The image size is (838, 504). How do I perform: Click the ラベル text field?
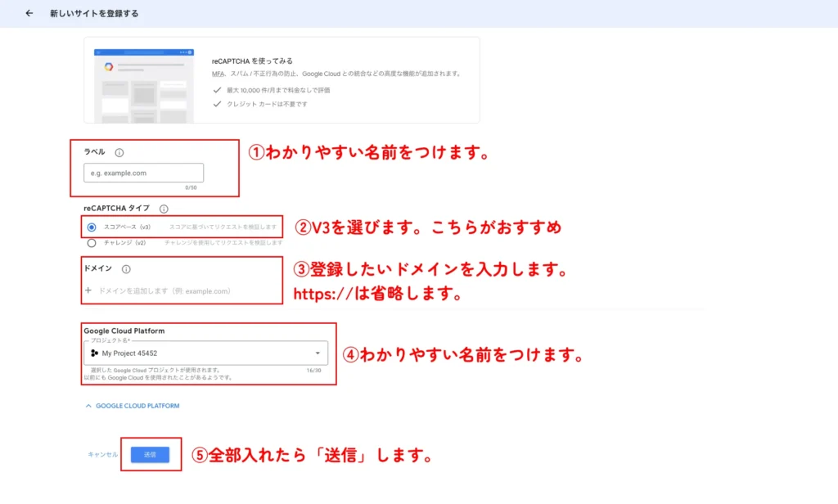(143, 173)
